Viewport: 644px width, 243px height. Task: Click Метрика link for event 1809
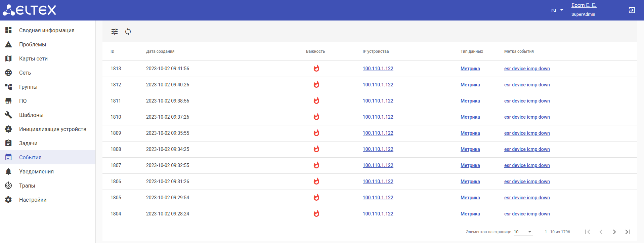click(x=470, y=133)
